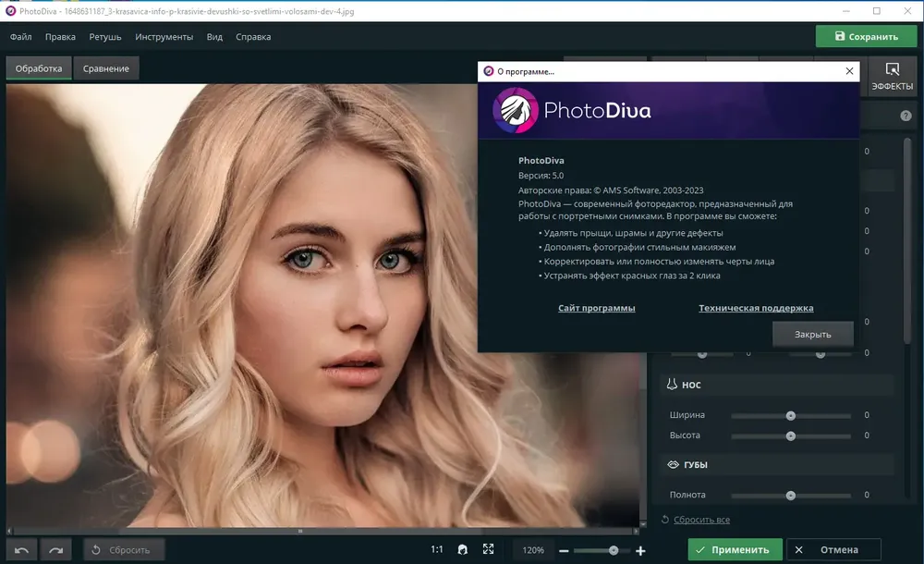Image resolution: width=924 pixels, height=564 pixels.
Task: Click the Отмена button
Action: tap(833, 550)
